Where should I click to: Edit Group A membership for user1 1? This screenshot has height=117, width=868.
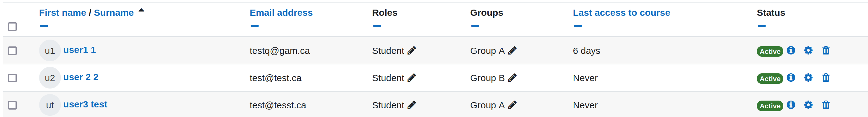click(x=512, y=51)
